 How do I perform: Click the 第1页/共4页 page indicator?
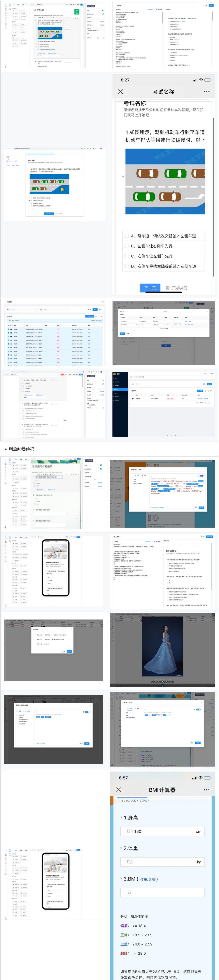pyautogui.click(x=176, y=288)
